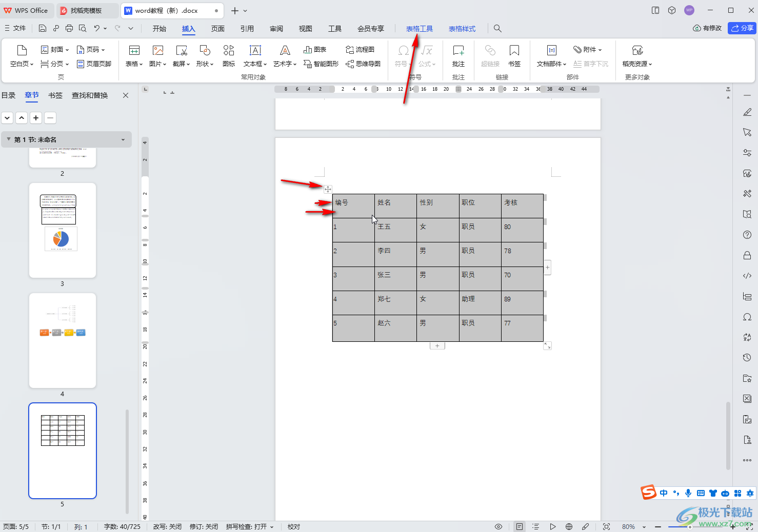
Task: Click the zoom out minus button
Action: coord(658,527)
